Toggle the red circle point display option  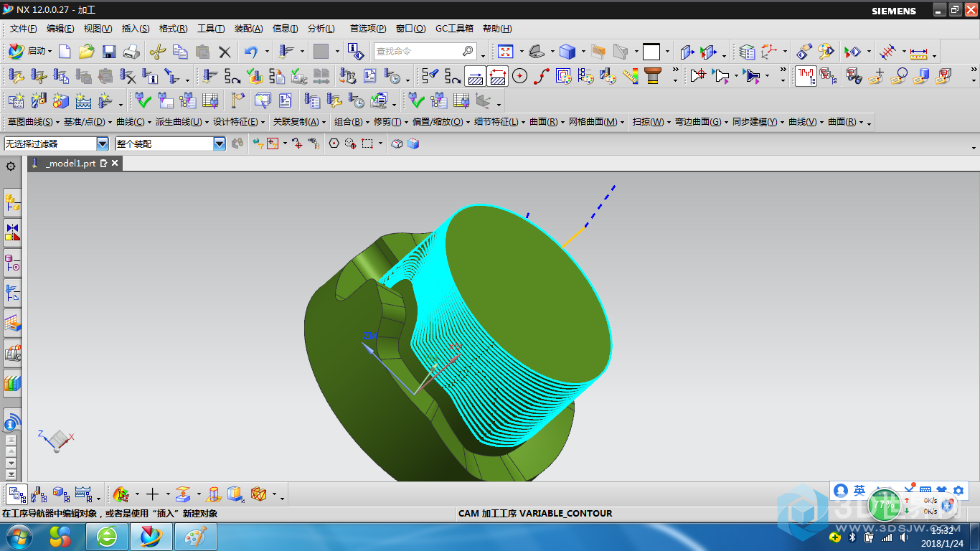pyautogui.click(x=519, y=75)
